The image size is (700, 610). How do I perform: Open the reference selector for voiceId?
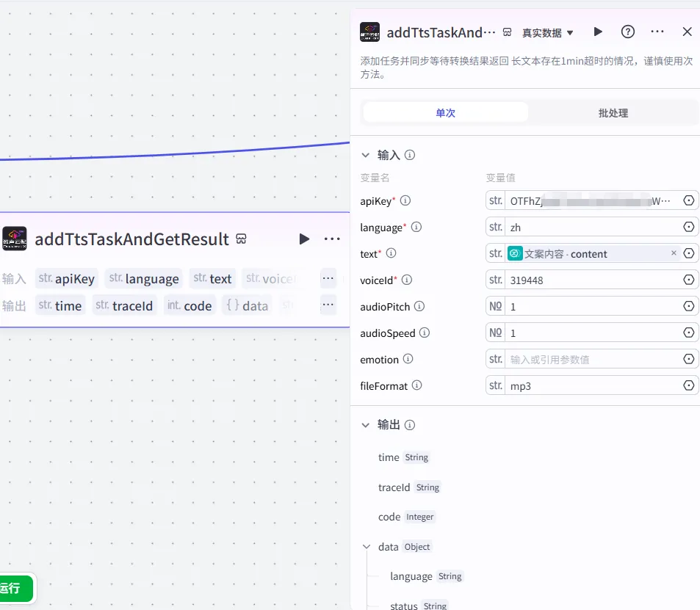click(689, 280)
